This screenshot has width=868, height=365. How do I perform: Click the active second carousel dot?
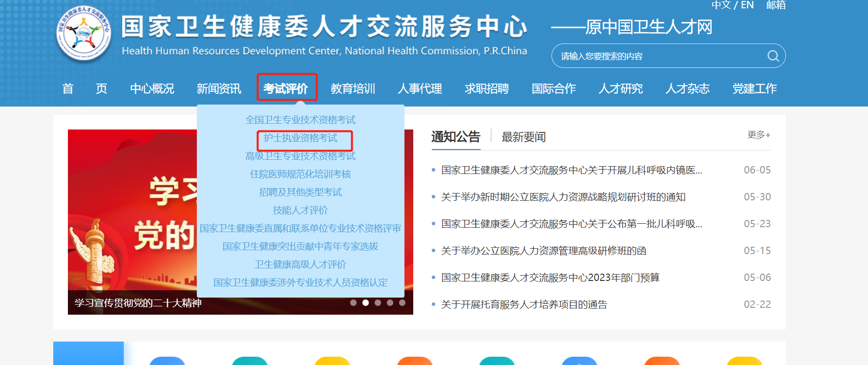pos(365,302)
